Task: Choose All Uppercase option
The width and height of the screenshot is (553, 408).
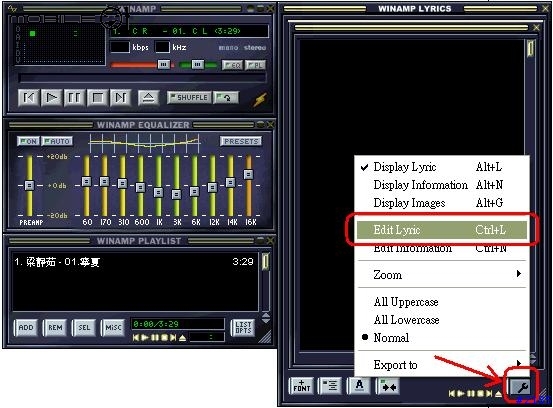Action: [442, 302]
